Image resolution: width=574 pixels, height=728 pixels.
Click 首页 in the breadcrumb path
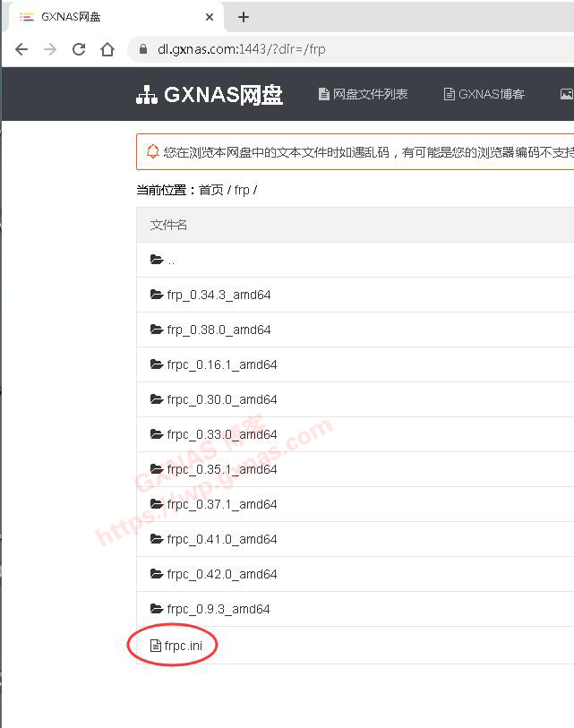tap(211, 190)
